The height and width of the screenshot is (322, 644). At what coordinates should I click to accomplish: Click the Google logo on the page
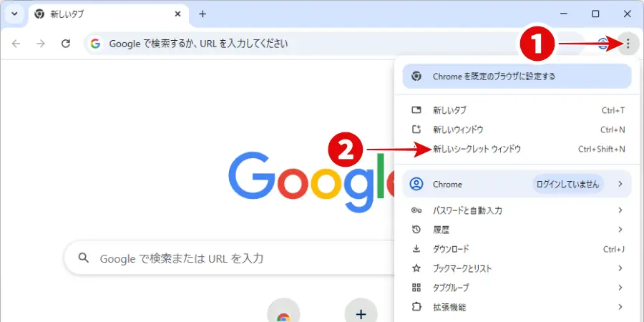[311, 182]
